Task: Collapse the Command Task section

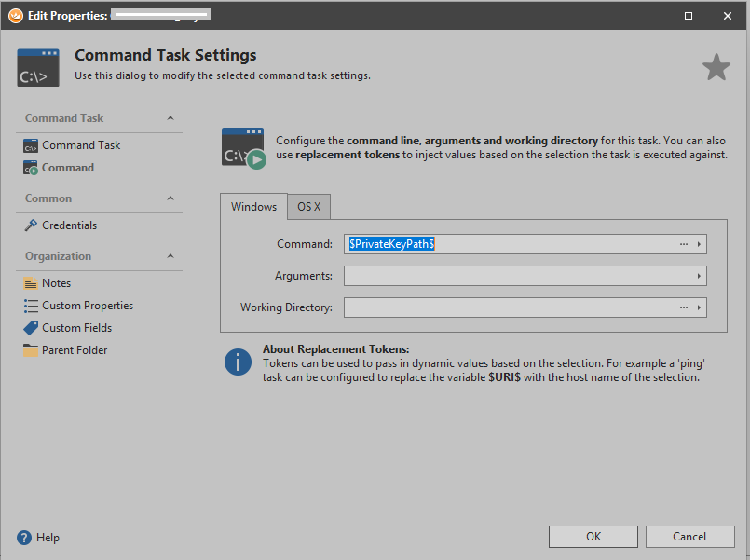Action: pos(170,118)
